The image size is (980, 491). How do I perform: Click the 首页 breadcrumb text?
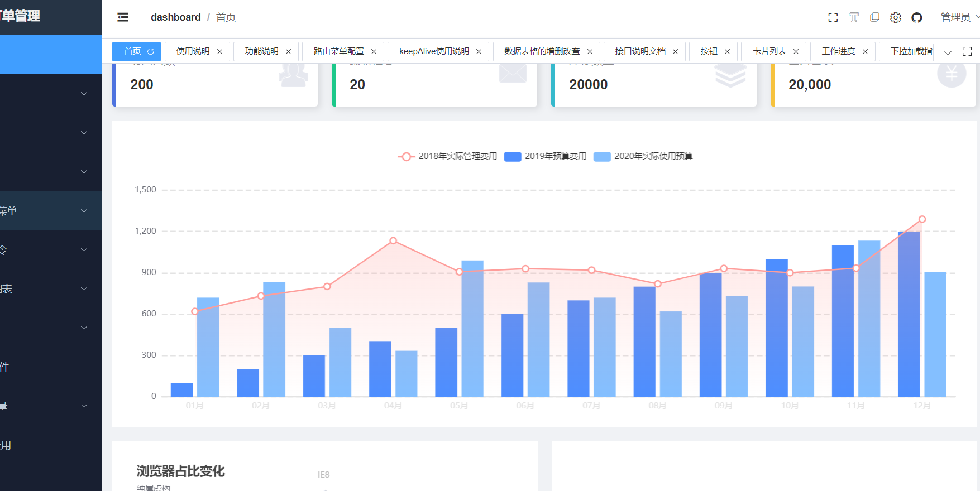226,17
